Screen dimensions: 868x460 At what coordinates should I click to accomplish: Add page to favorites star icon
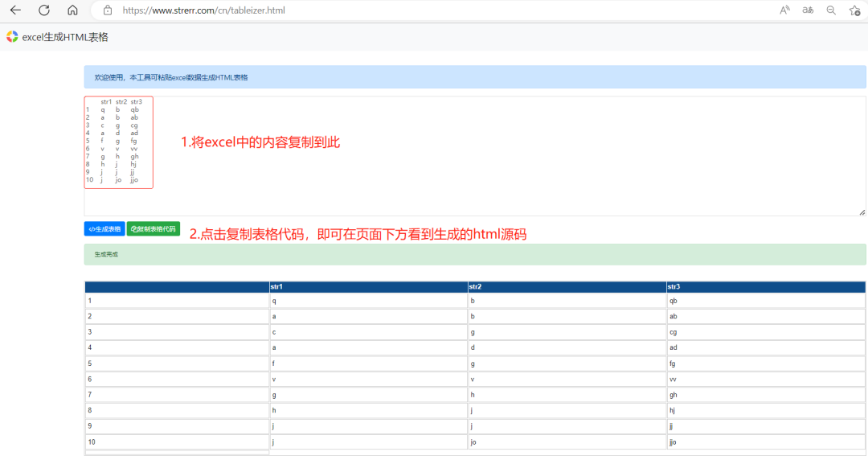click(x=854, y=10)
